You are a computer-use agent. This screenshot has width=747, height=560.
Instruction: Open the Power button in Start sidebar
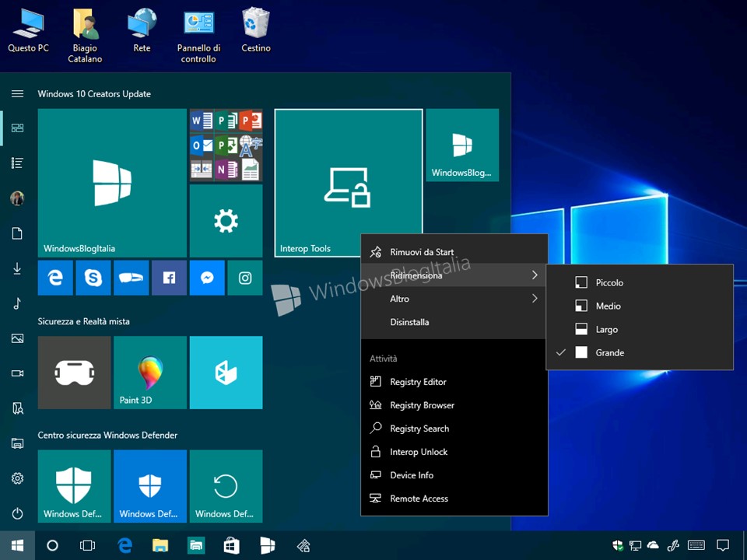tap(17, 513)
